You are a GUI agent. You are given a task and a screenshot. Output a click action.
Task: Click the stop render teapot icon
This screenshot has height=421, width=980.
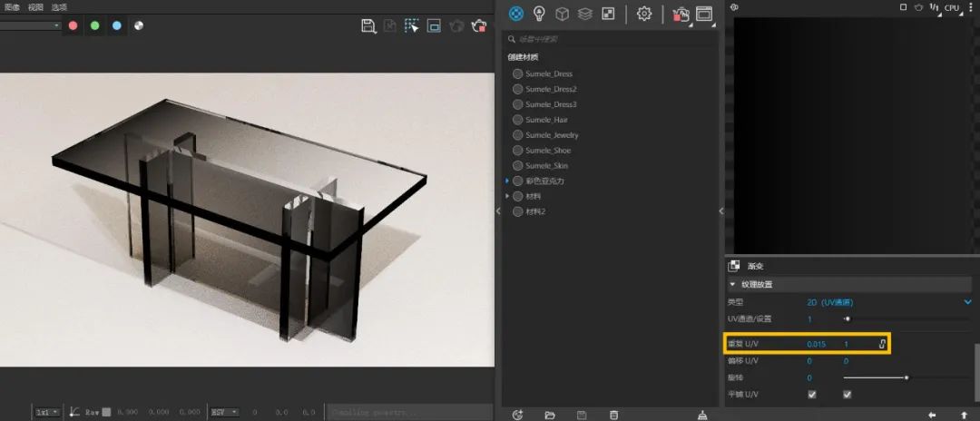[x=479, y=25]
